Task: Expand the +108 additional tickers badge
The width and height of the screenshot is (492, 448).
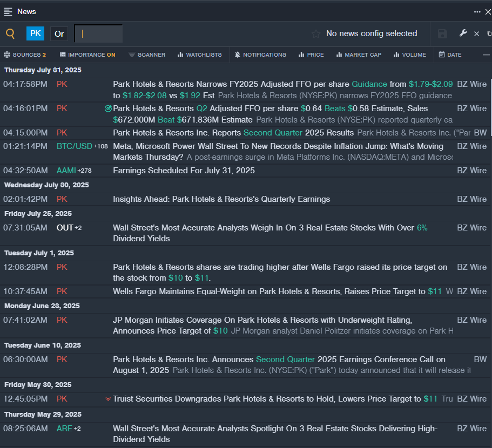Action: pos(100,146)
